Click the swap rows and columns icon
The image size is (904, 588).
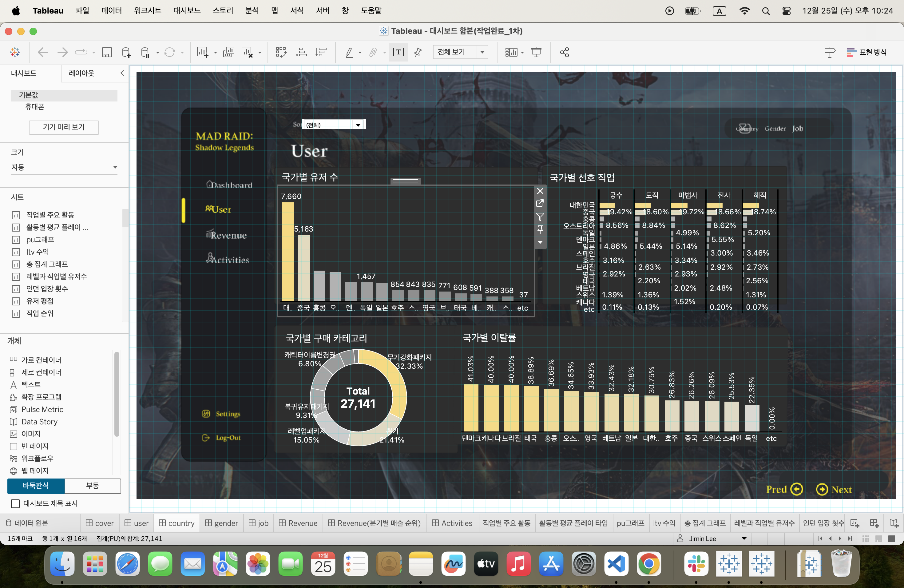[281, 52]
